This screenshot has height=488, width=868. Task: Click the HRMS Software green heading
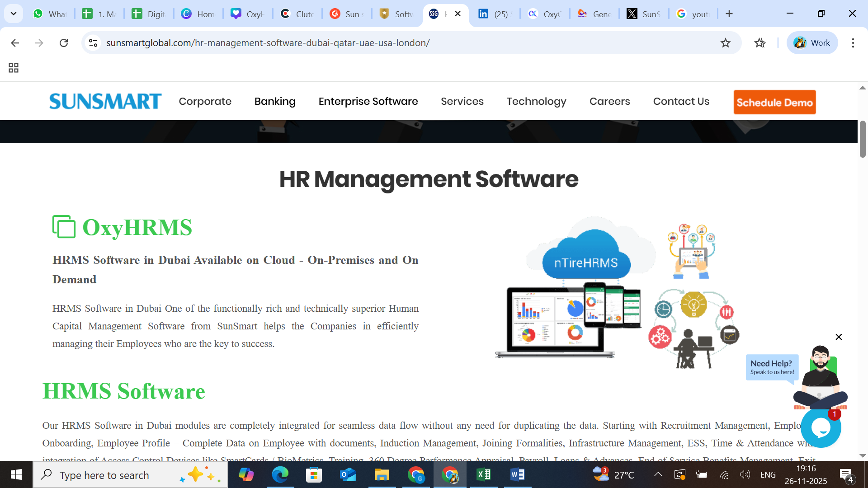[x=124, y=391]
